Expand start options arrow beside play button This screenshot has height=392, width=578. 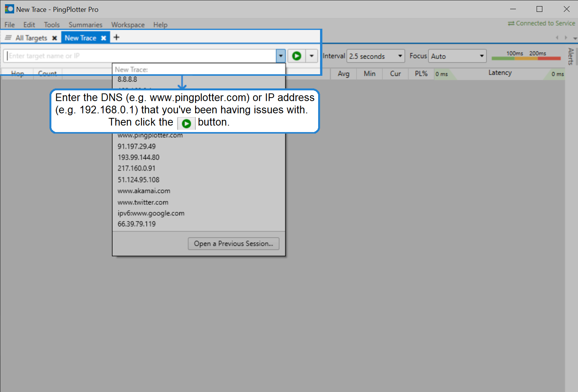point(312,56)
